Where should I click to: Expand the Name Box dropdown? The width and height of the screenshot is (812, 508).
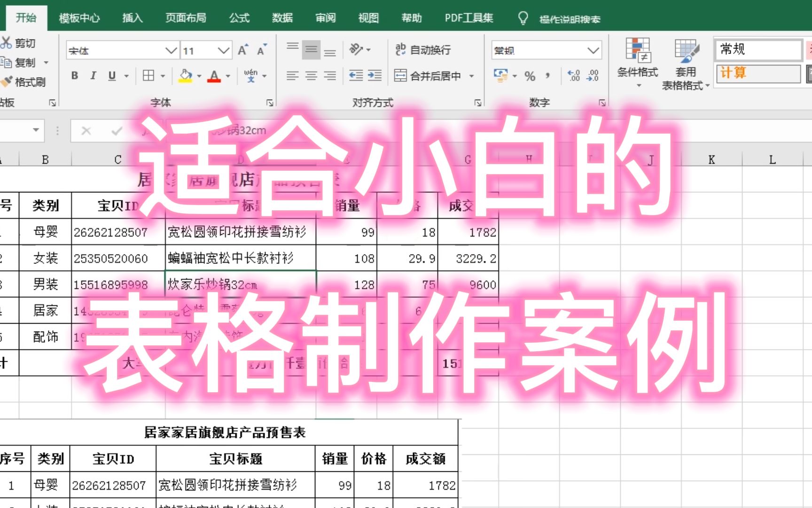click(x=36, y=130)
